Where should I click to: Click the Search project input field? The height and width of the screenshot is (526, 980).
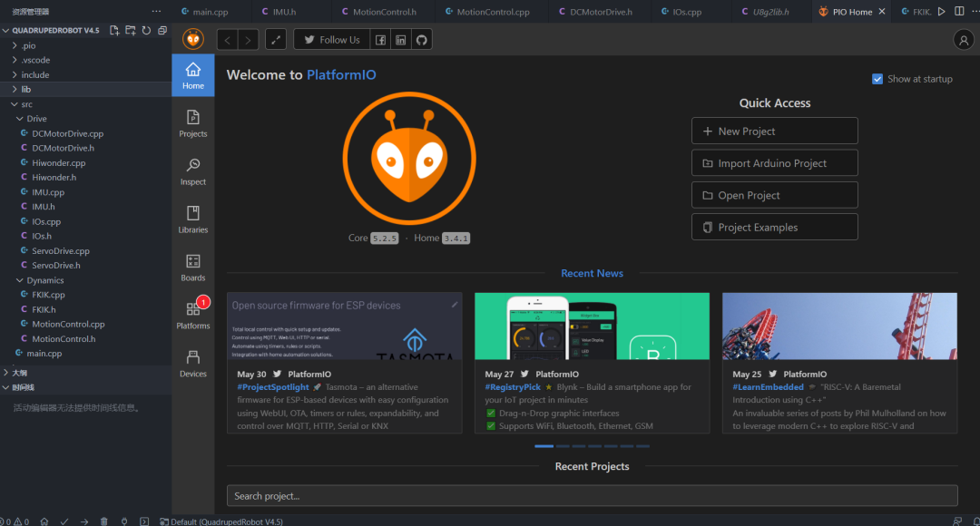(592, 496)
